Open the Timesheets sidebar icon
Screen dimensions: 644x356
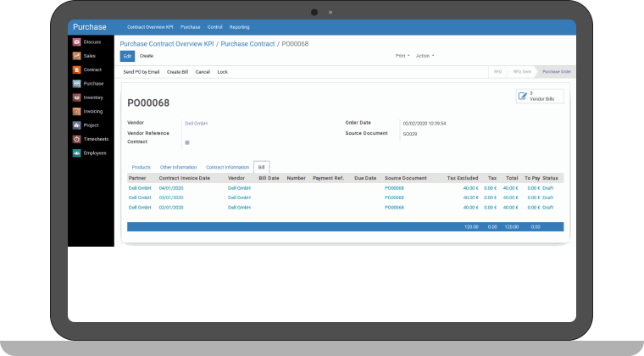tap(77, 139)
